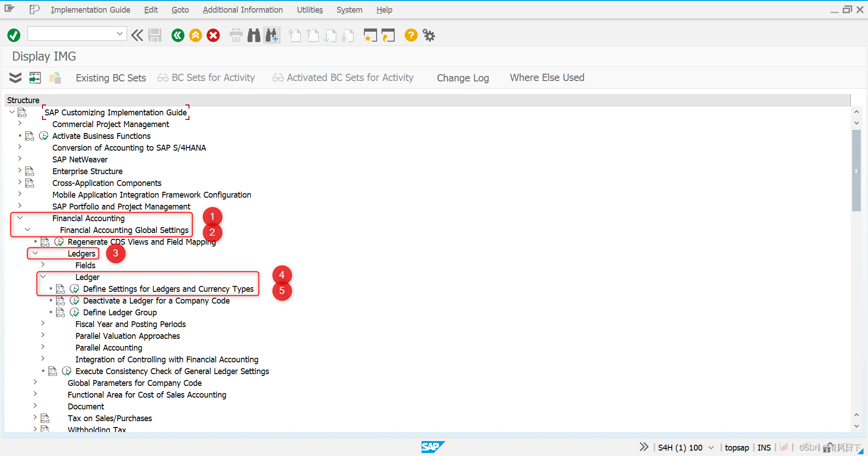Click the Save disk icon

155,35
